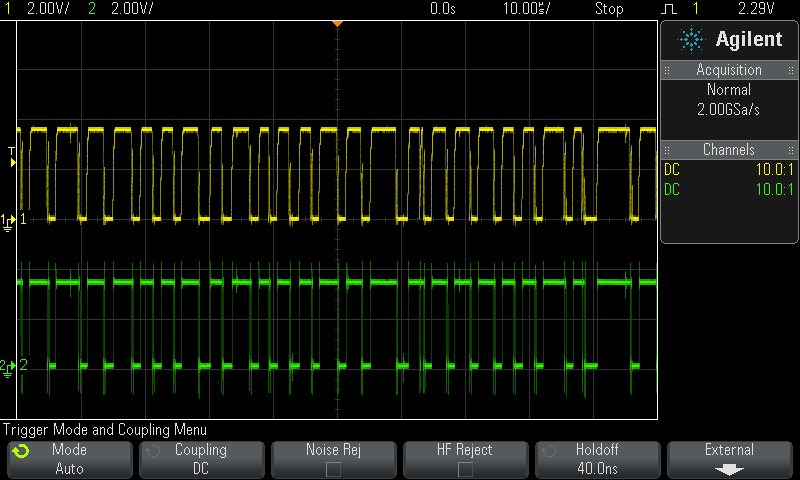
Task: Enable the HF Reject checkbox
Action: coord(466,468)
